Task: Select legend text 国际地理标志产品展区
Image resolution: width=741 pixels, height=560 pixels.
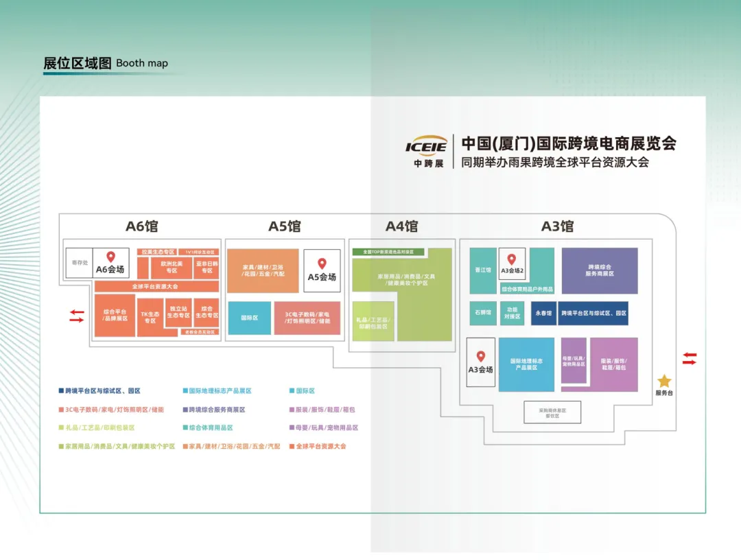Action: (220, 390)
